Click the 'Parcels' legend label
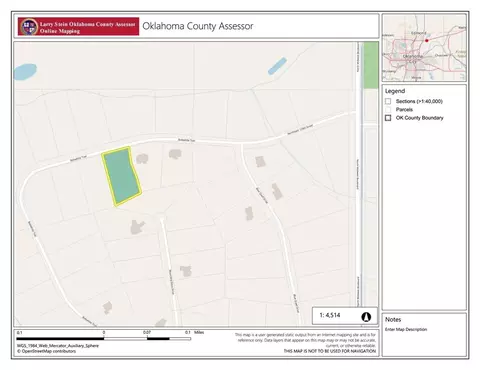 (x=404, y=109)
